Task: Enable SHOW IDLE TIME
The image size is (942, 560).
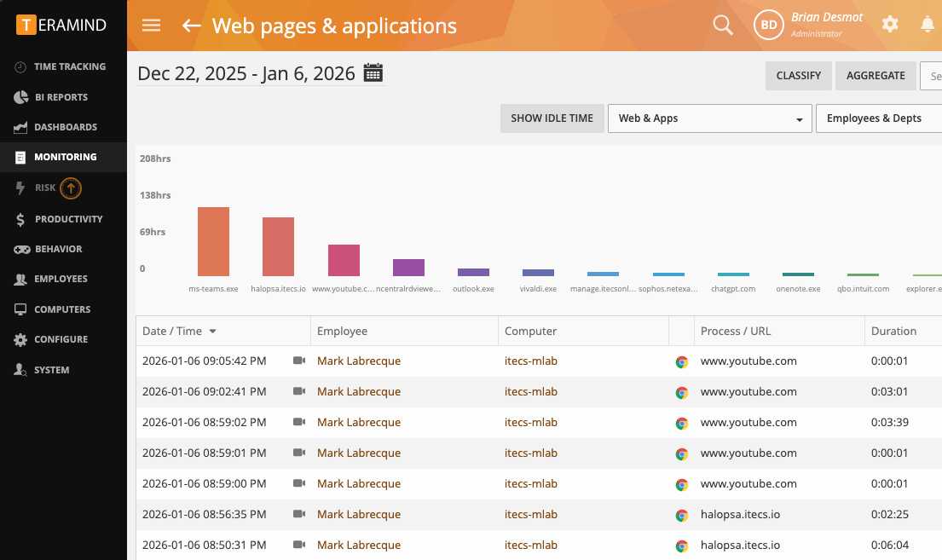Action: click(552, 118)
